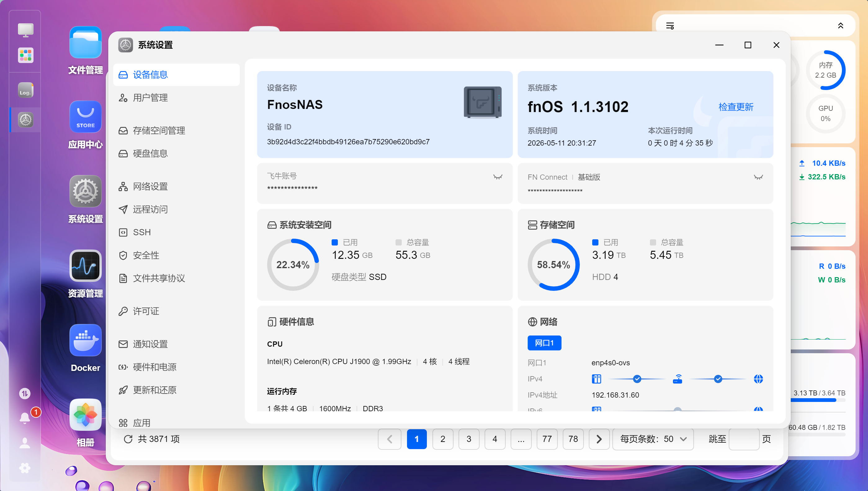
Task: Open the app grid launcher in the dock
Action: coord(25,55)
